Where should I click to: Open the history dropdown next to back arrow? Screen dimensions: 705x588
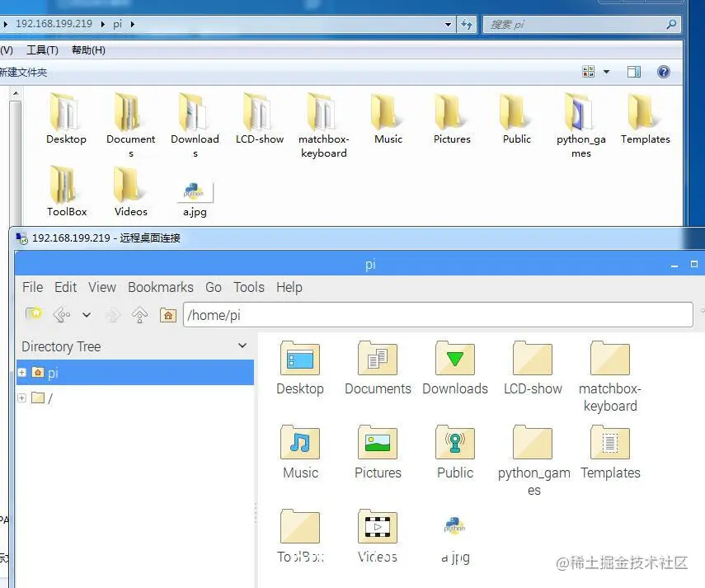87,315
